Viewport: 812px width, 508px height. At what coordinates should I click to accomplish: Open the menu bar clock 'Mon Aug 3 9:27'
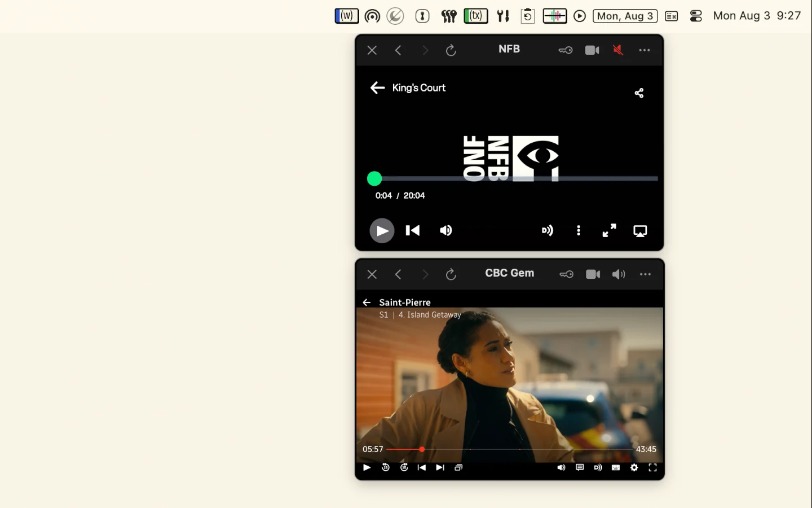[757, 16]
